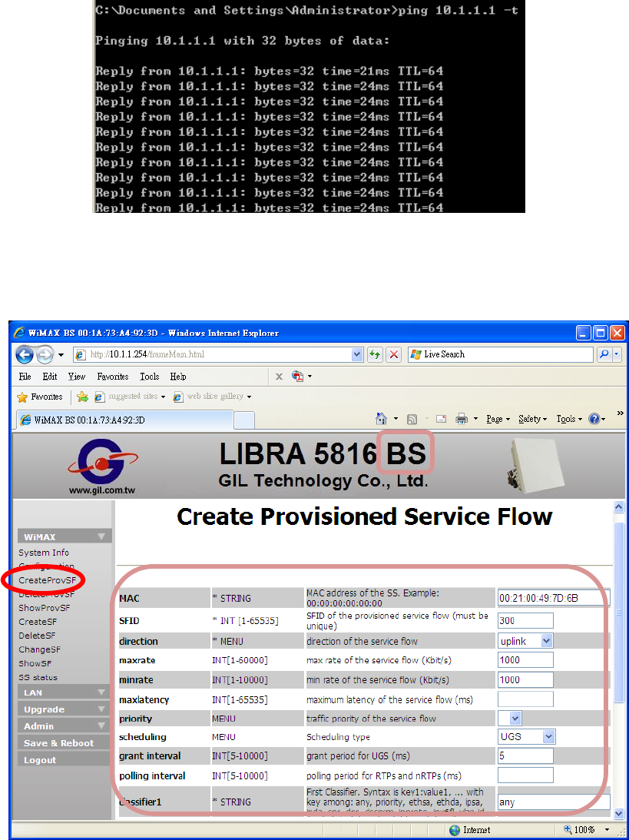This screenshot has width=629, height=840.
Task: Click into the Live Search box
Action: click(x=501, y=354)
